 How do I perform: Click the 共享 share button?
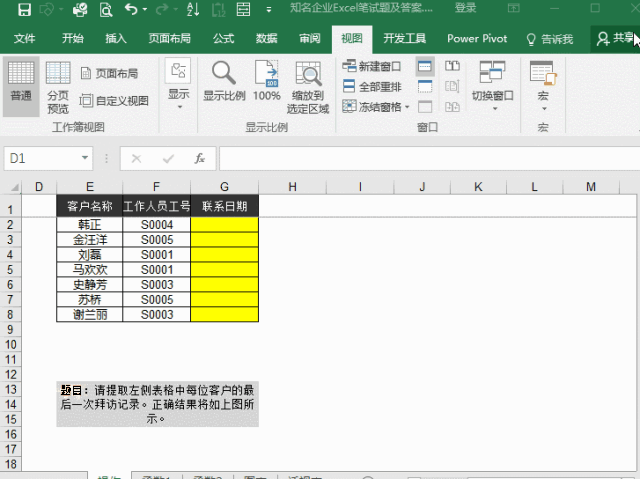(x=615, y=39)
